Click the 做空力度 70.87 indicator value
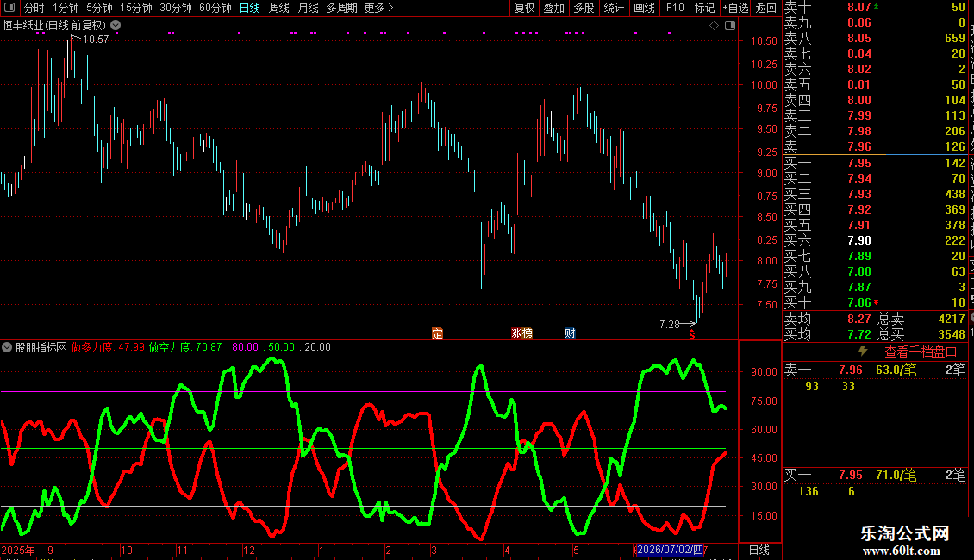This screenshot has width=974, height=560. point(185,347)
